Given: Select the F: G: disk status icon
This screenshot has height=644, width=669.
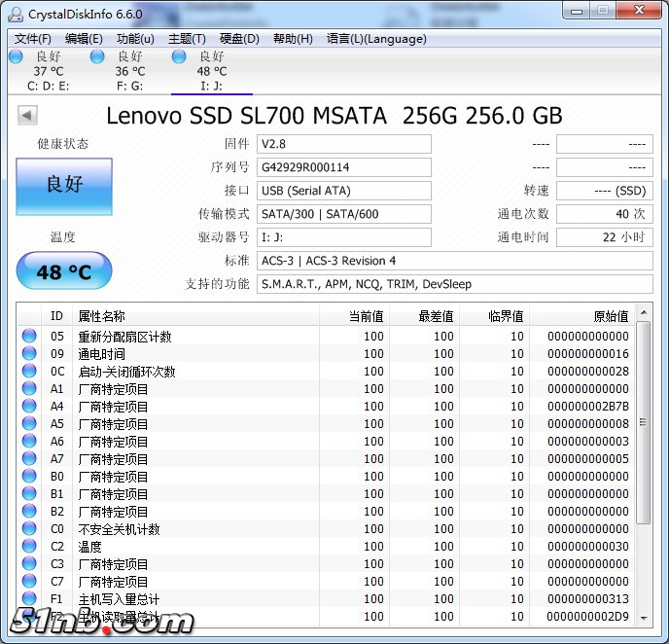Looking at the screenshot, I should 97,57.
